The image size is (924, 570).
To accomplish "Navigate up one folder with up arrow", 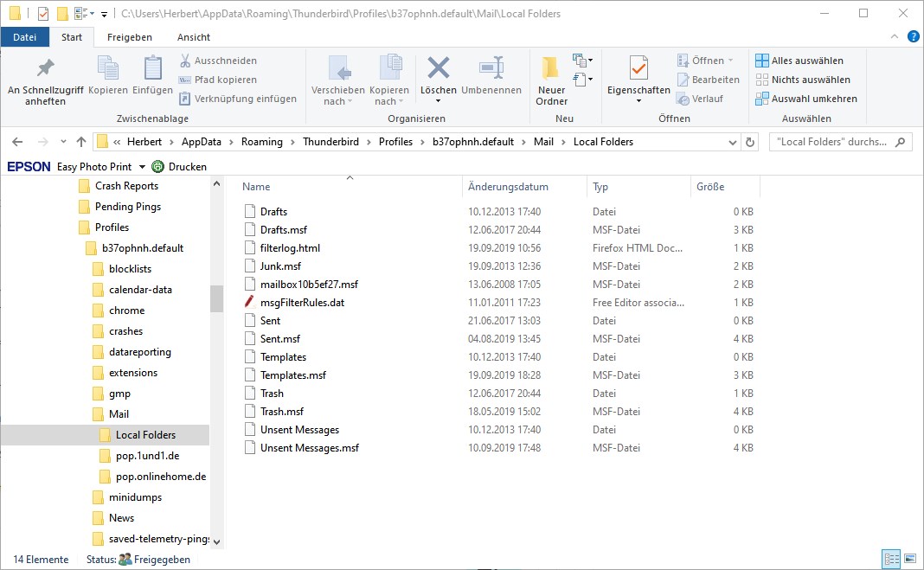I will pos(81,142).
